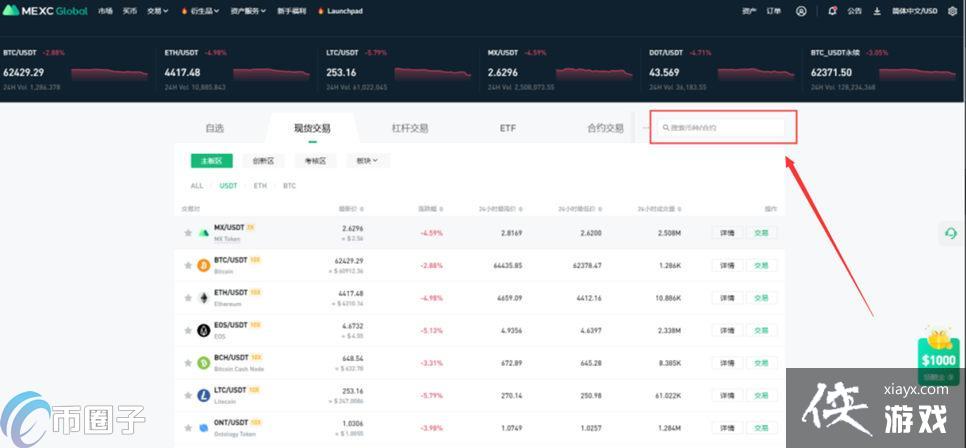Click the Bitcoin coin icon in BTC/USDT row

click(204, 265)
